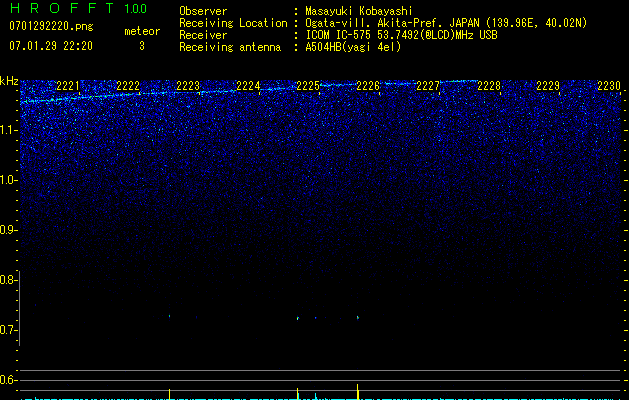Viewport: 629px width, 400px height.
Task: Click the 2227 time marker
Action: [x=428, y=86]
